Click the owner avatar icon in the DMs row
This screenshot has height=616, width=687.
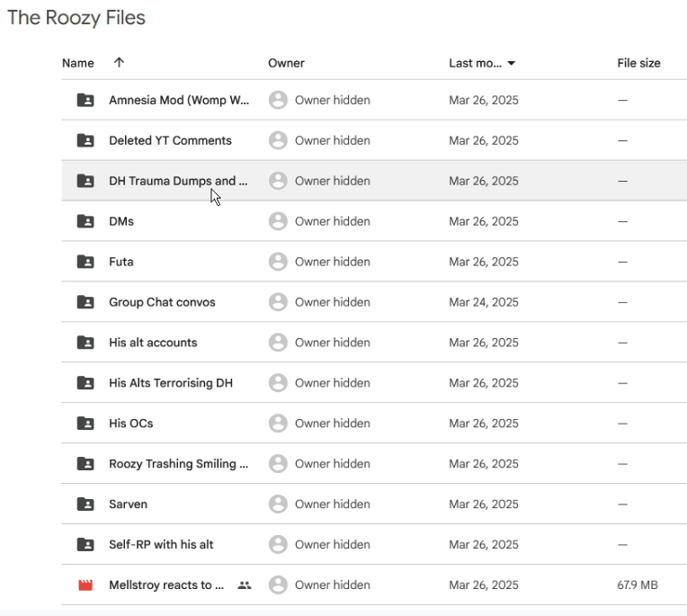tap(278, 221)
